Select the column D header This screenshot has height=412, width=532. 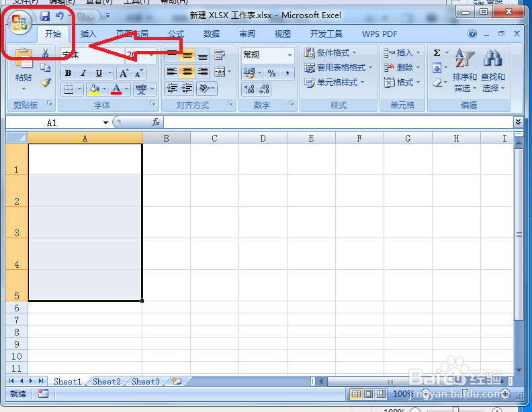[263, 138]
